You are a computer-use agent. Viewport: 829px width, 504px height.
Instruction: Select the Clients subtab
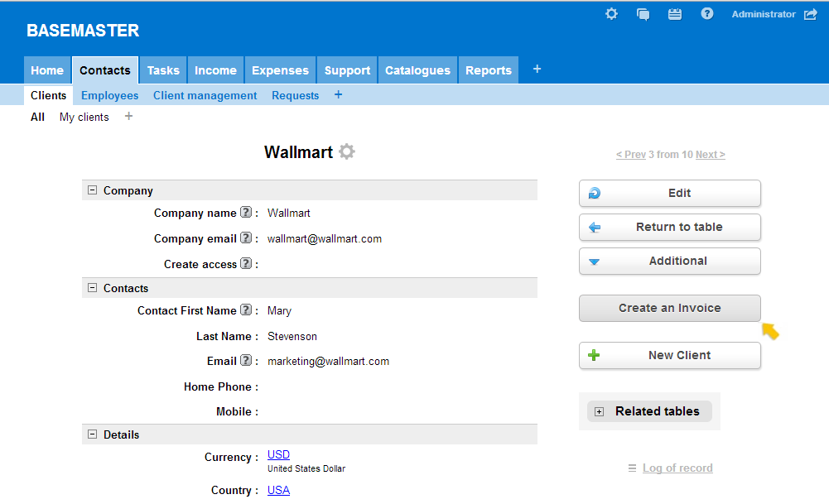tap(48, 96)
